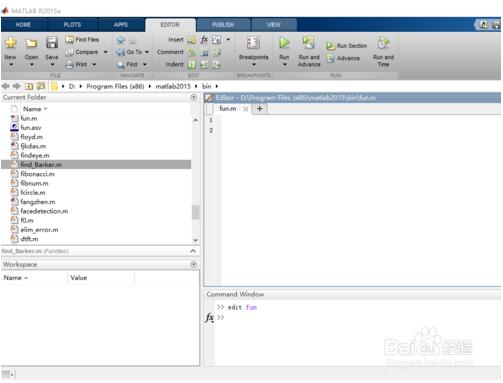Switch to the APPS tab
The height and width of the screenshot is (383, 503).
[121, 25]
